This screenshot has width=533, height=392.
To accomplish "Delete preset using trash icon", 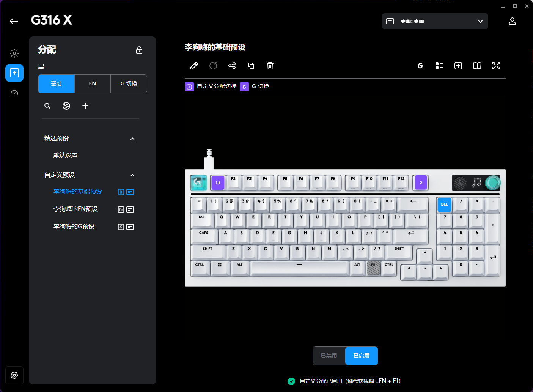I will [270, 66].
